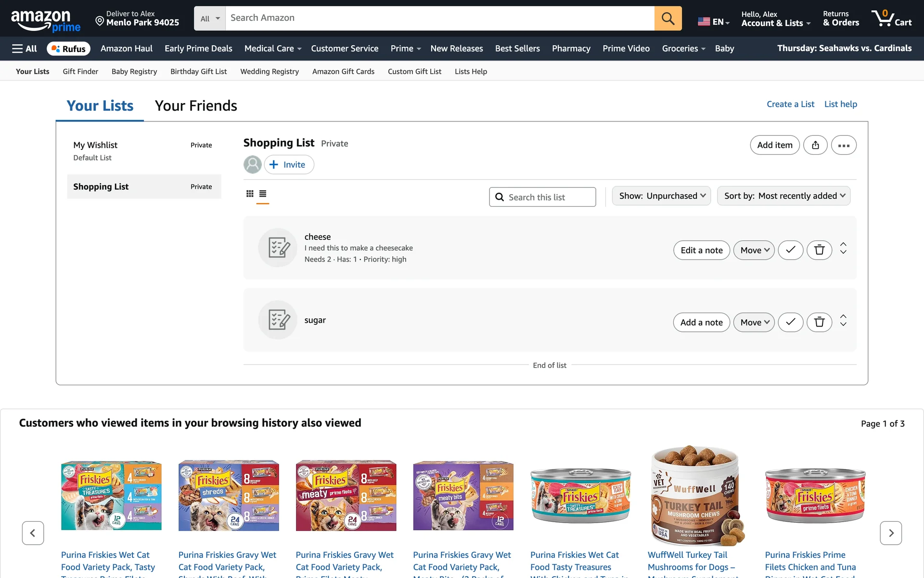Open the shopping cart icon
924x578 pixels.
pyautogui.click(x=891, y=18)
